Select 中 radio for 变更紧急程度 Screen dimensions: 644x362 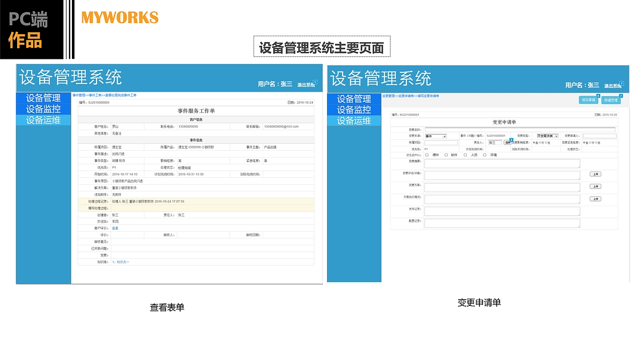click(x=590, y=142)
